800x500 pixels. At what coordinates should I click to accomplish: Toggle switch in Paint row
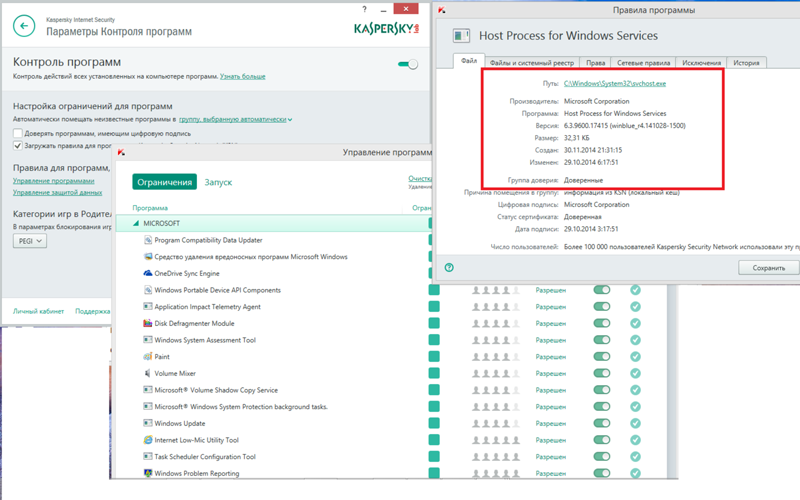[x=602, y=357]
